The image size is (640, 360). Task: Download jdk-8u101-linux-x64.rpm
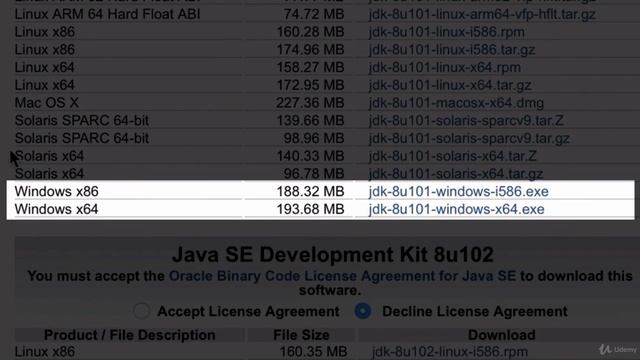(x=444, y=67)
